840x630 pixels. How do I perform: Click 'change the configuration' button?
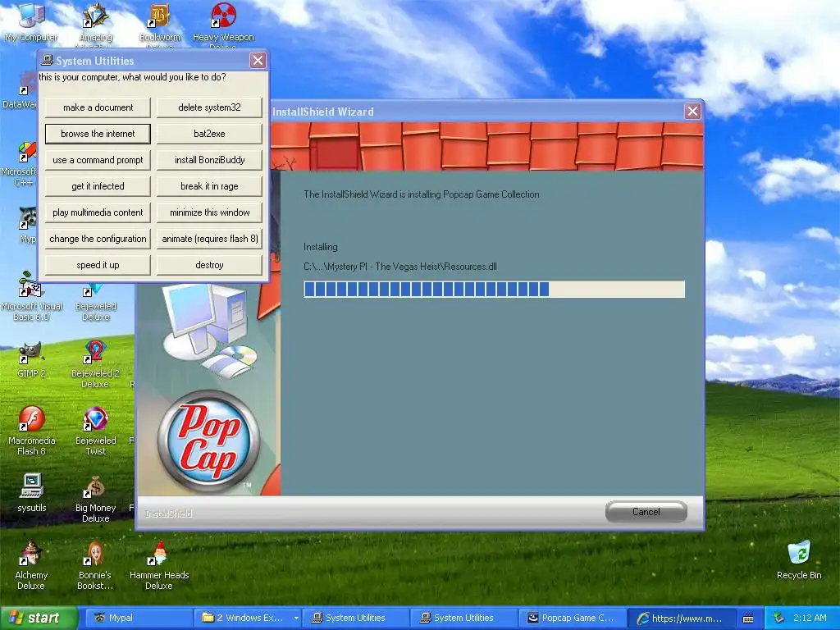(x=98, y=239)
